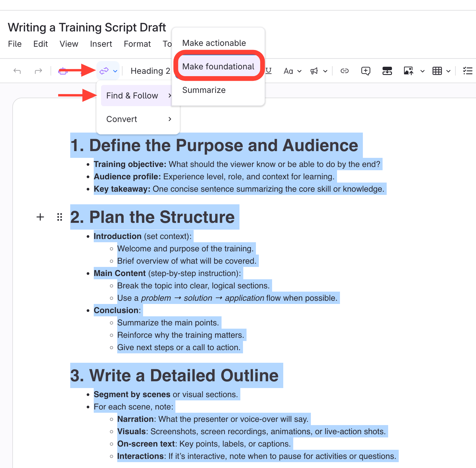
Task: Select Make actionable option
Action: (214, 43)
